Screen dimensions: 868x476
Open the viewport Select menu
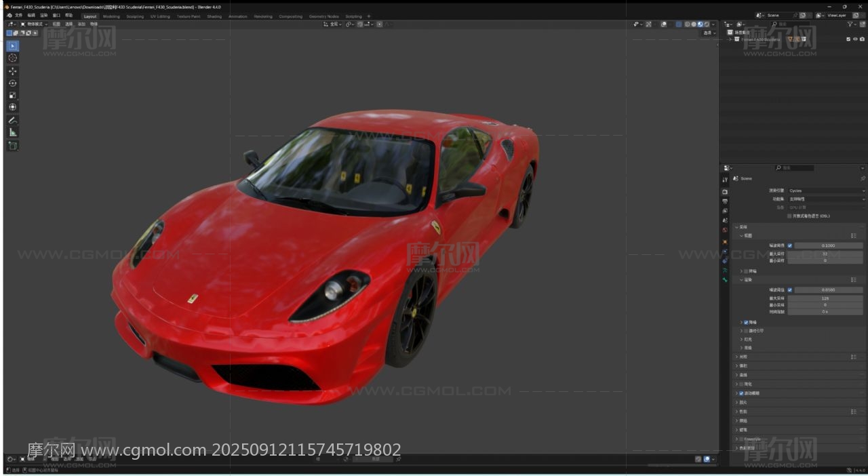pos(68,24)
